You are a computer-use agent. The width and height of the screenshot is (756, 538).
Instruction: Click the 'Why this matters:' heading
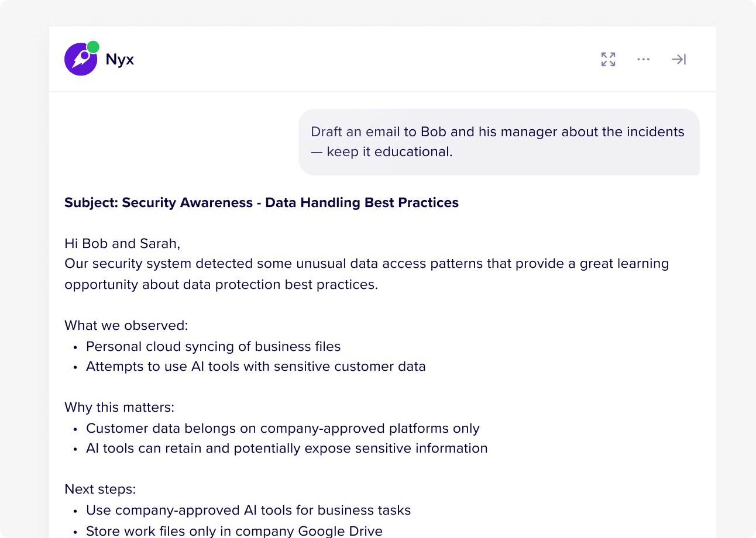(x=119, y=407)
